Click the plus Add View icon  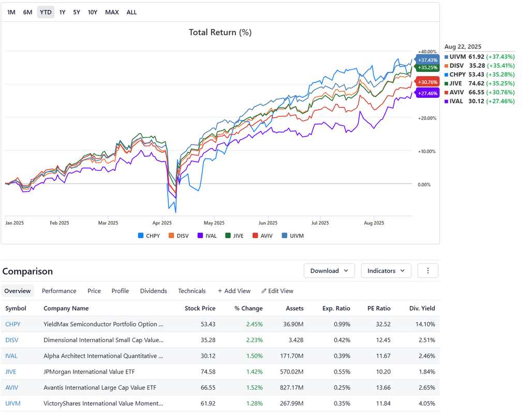pyautogui.click(x=220, y=291)
